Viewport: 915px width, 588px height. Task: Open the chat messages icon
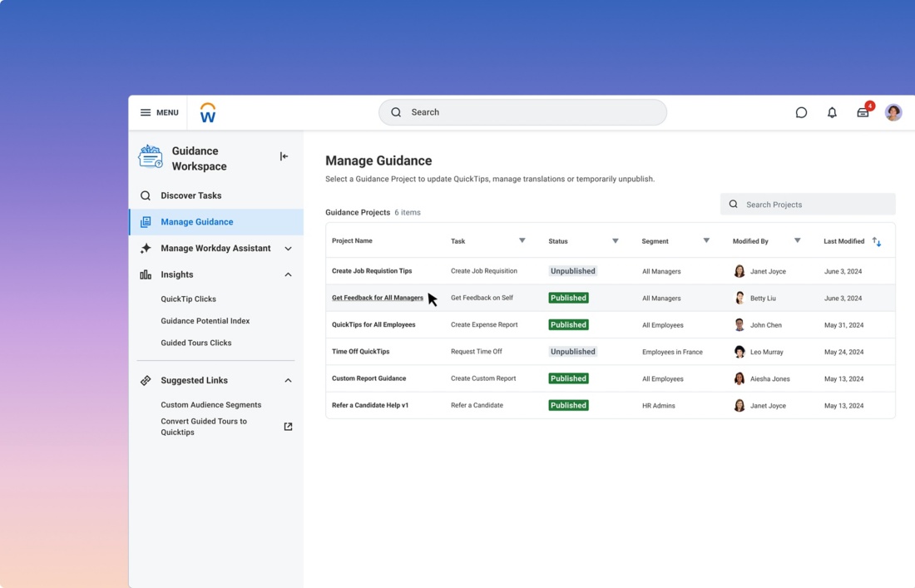tap(801, 112)
